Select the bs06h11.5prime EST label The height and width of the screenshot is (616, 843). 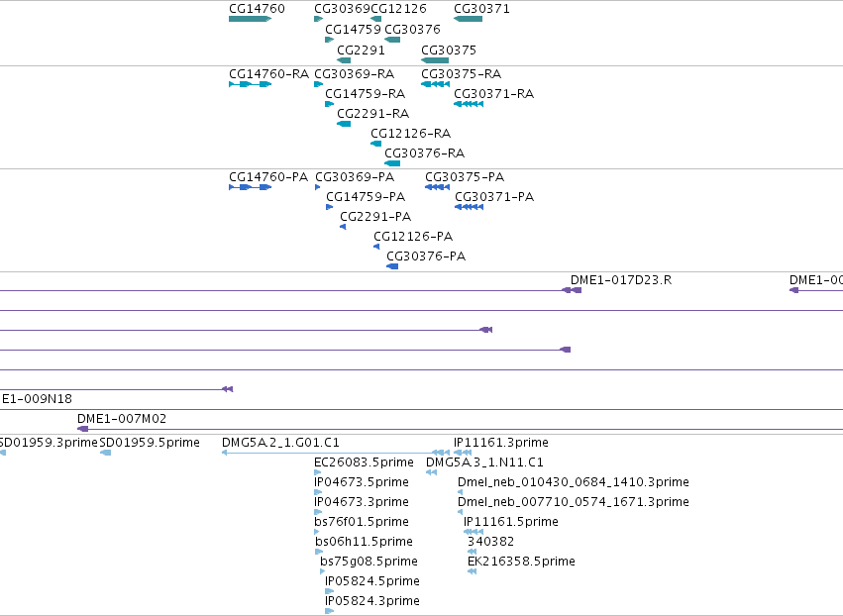[364, 542]
